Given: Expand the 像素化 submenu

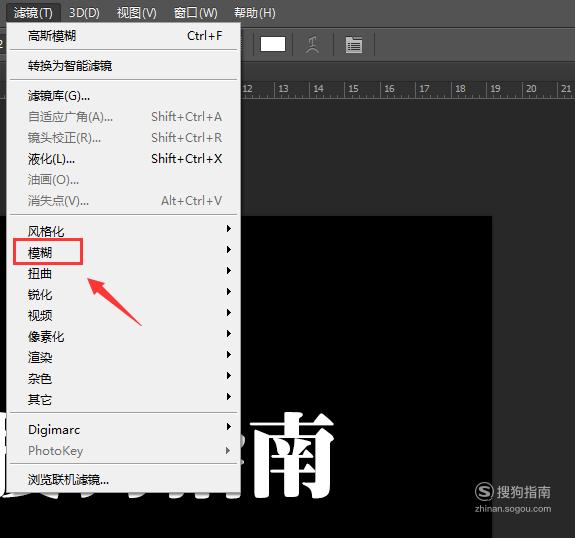Looking at the screenshot, I should (x=124, y=336).
